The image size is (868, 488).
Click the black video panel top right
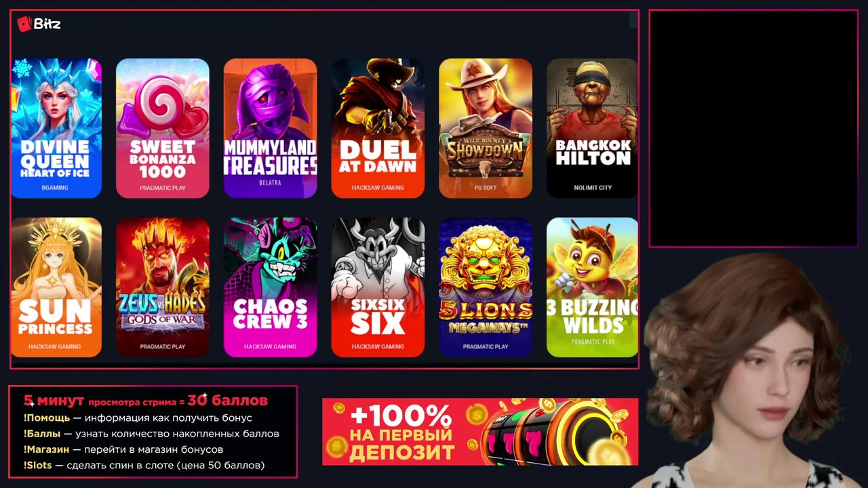tap(754, 129)
